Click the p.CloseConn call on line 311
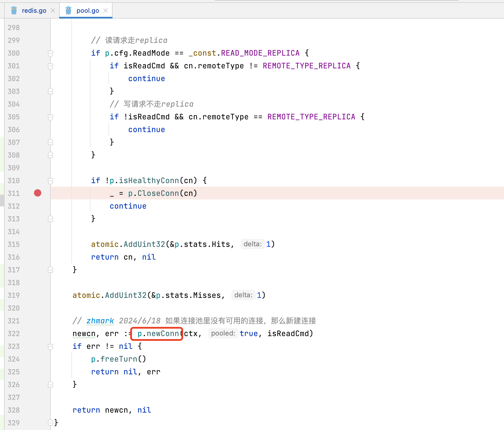Viewport: 504px width, 430px height. click(x=162, y=193)
